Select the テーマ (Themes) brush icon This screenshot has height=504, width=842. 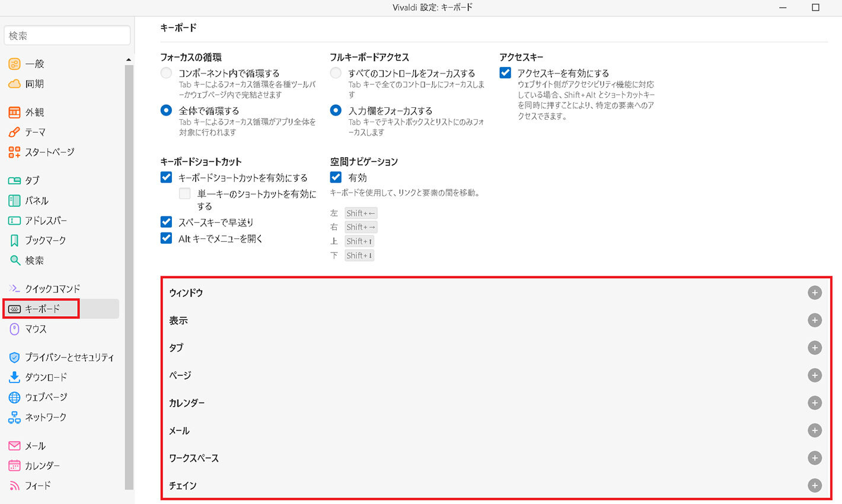click(14, 132)
